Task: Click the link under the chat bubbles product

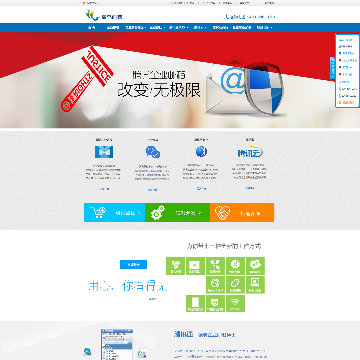Action: point(153,190)
